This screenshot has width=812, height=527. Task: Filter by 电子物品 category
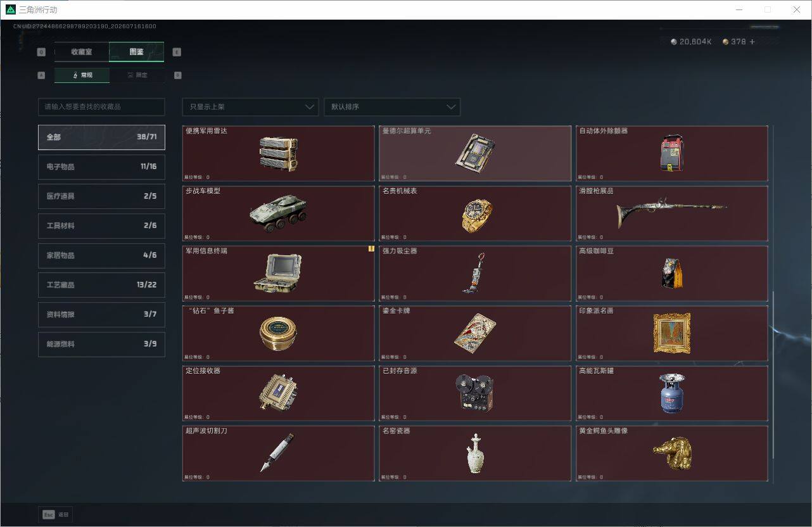pos(101,167)
